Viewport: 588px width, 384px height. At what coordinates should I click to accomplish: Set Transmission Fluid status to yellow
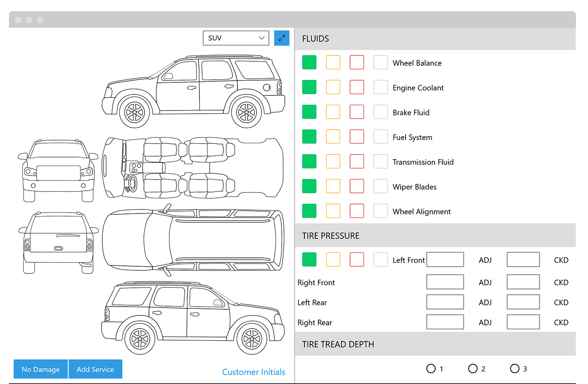[x=333, y=161]
